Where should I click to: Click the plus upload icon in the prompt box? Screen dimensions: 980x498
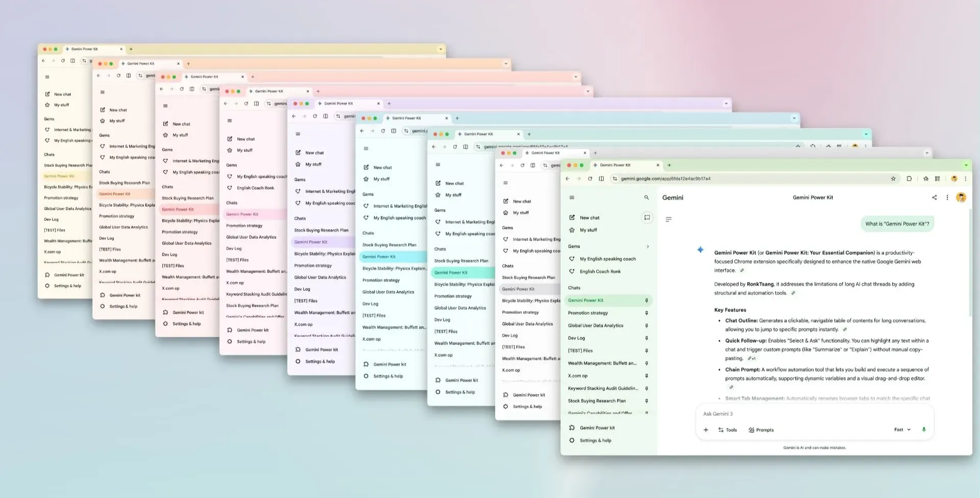click(x=706, y=430)
